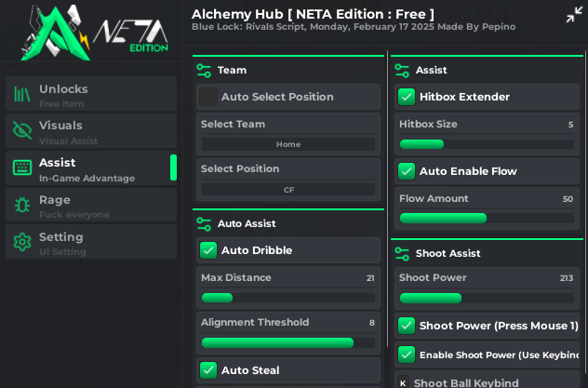The image size is (588, 388).
Task: Click the minimize arrows icon at top right
Action: point(574,15)
